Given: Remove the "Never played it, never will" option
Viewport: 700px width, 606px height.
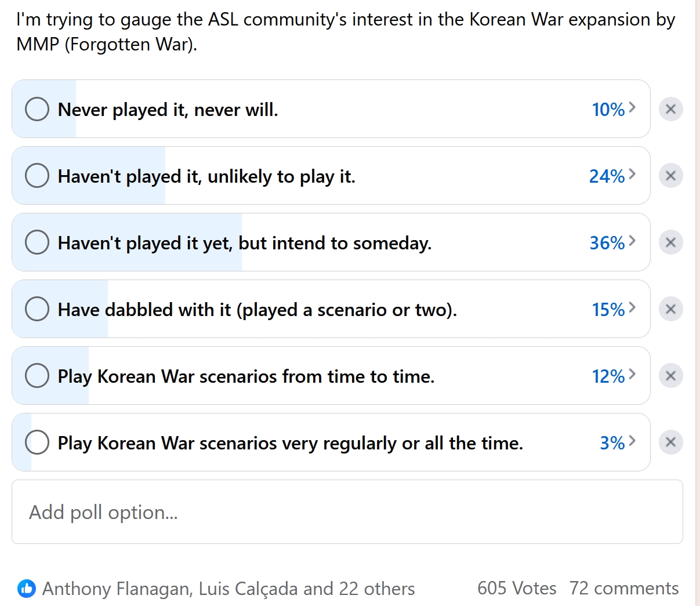Looking at the screenshot, I should pyautogui.click(x=670, y=109).
